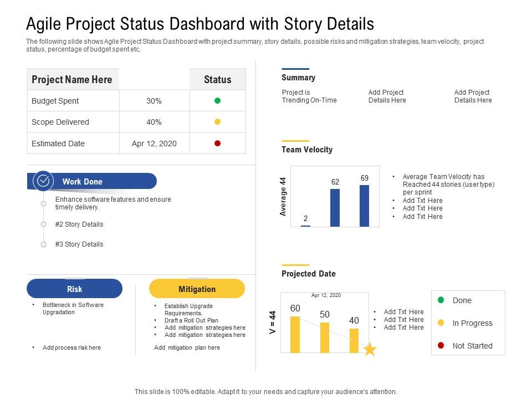
Task: Toggle the timeline dot beside #3 Story Details
Action: [43, 244]
